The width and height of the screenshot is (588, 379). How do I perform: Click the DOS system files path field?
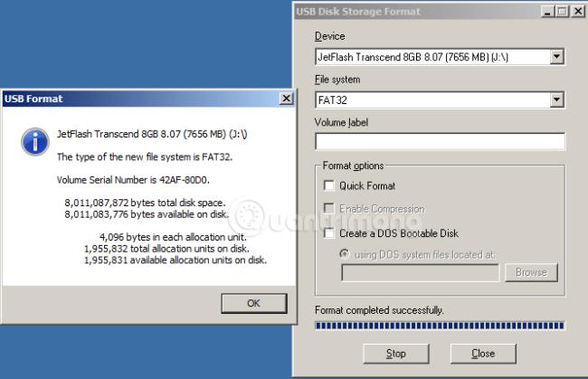(407, 272)
